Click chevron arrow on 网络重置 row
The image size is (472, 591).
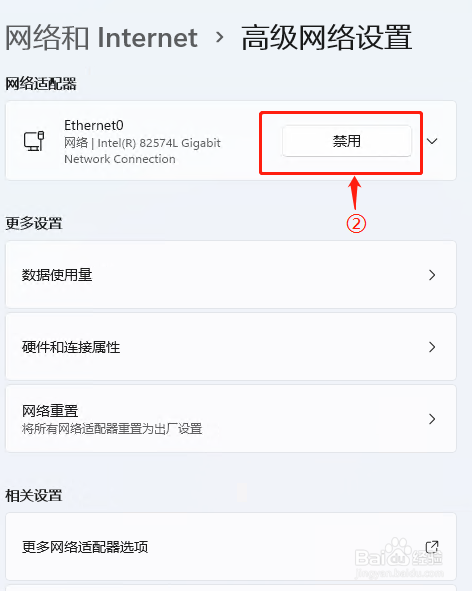(x=432, y=419)
